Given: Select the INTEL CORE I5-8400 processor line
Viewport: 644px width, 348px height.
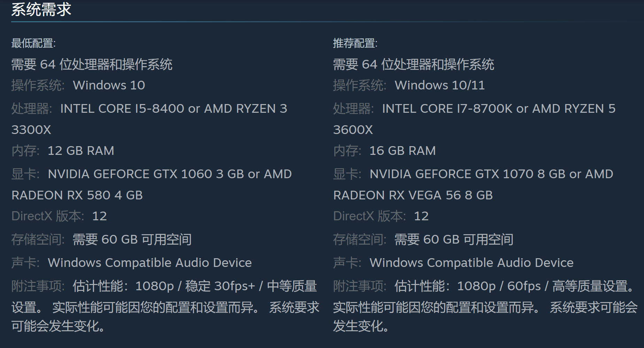Looking at the screenshot, I should [173, 109].
